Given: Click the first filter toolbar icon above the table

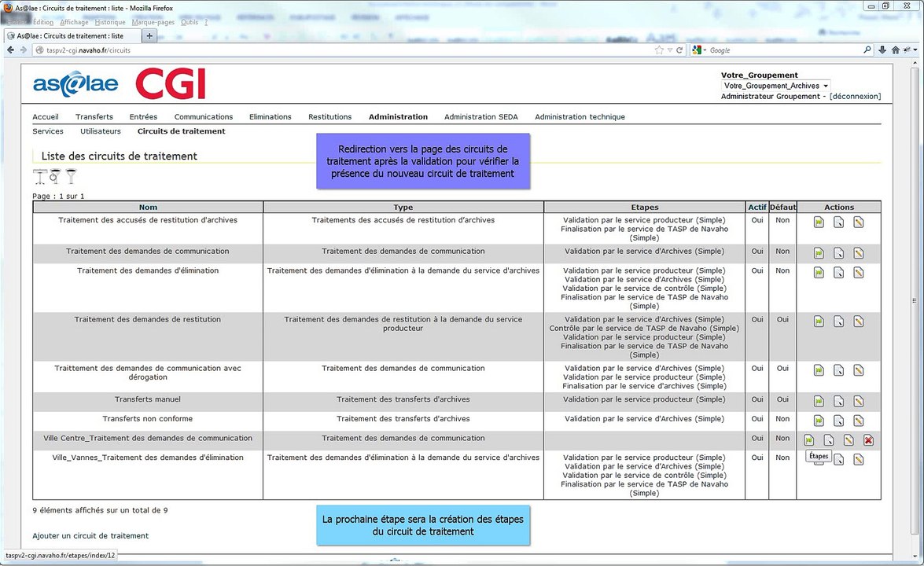Looking at the screenshot, I should tap(40, 176).
